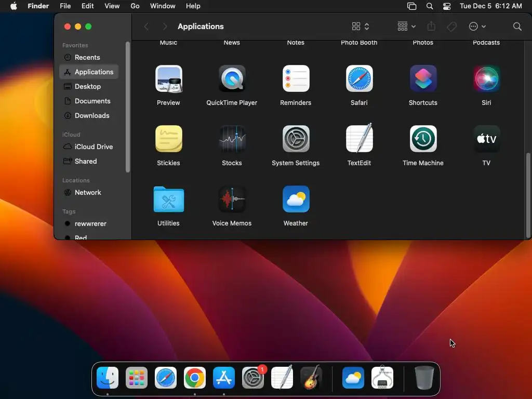
Task: Click the Finder icon in Dock
Action: pos(108,378)
